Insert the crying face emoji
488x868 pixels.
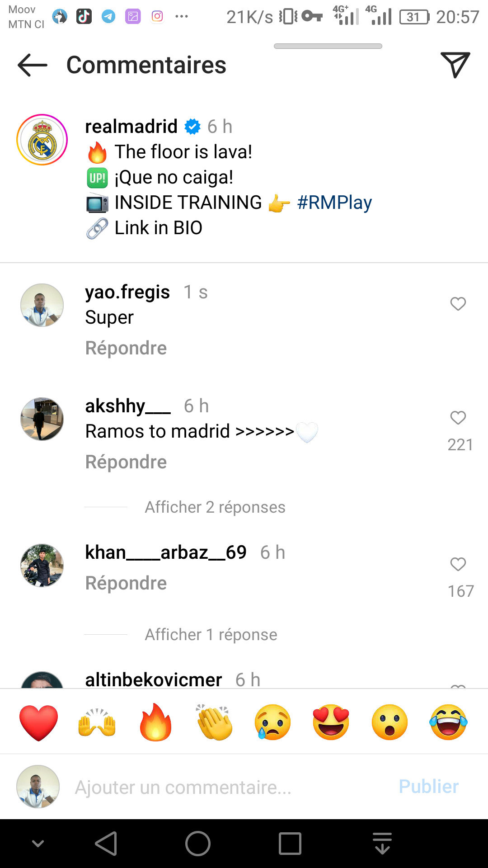pyautogui.click(x=272, y=722)
